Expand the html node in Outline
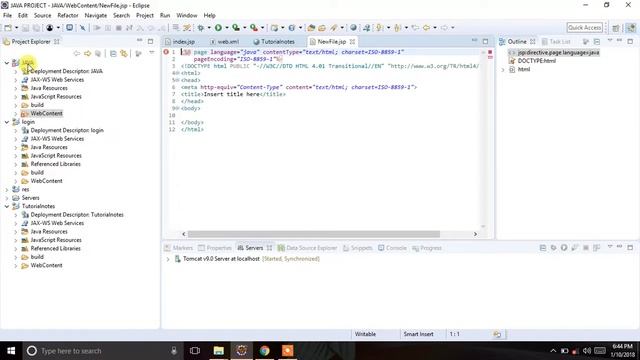Screen dimensions: 640x360 tap(503, 69)
